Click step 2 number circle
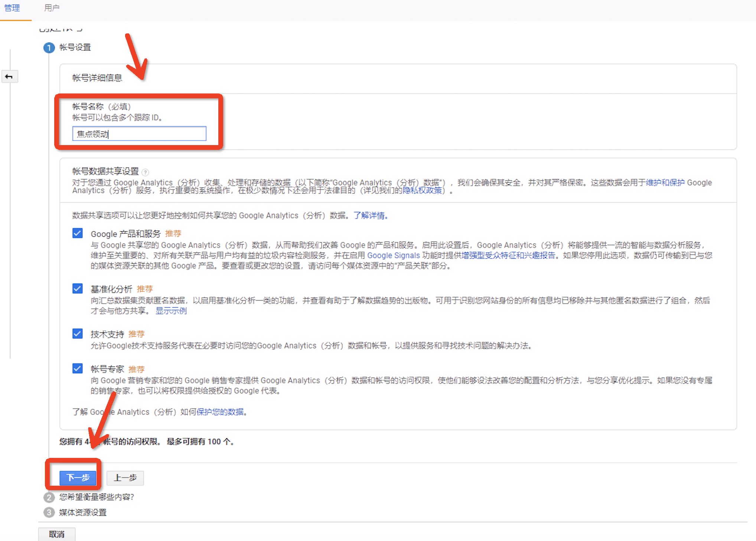756x541 pixels. pyautogui.click(x=49, y=497)
